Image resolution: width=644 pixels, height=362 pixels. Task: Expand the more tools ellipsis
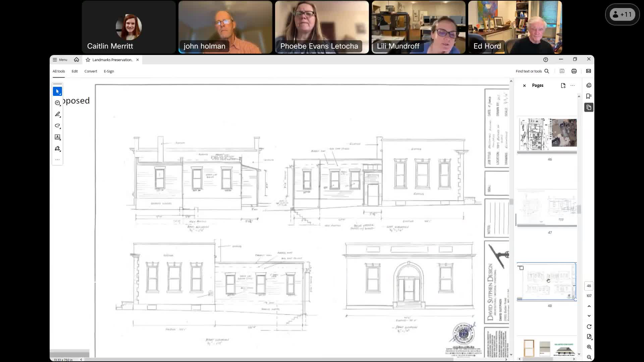(x=57, y=160)
